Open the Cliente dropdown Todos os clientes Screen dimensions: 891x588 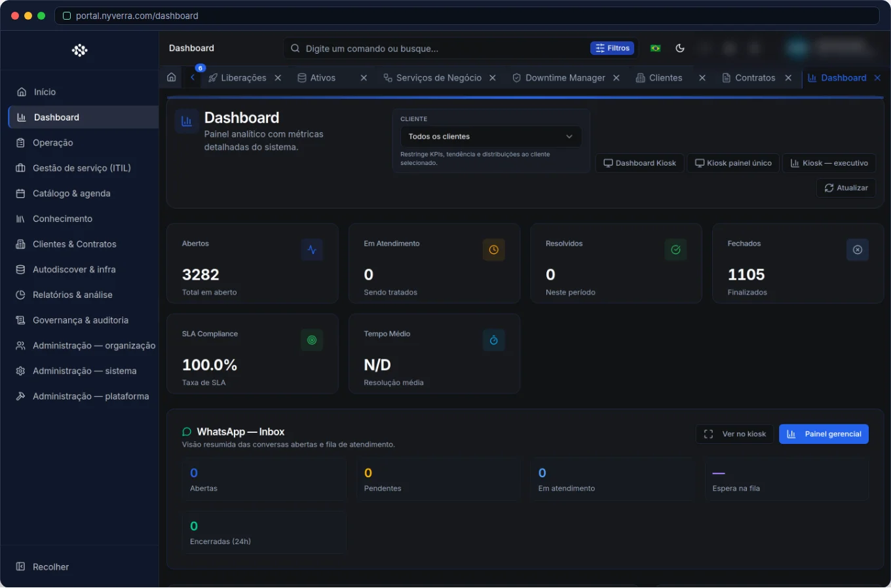tap(491, 137)
